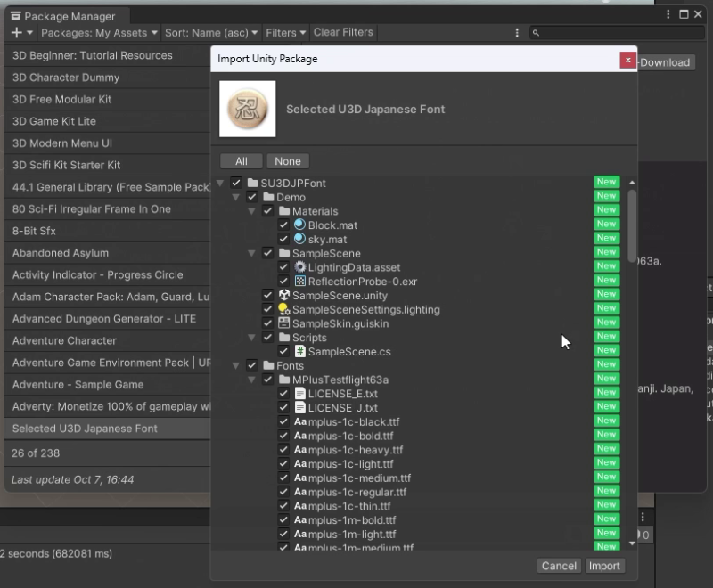Click the Block.mat material sphere icon

pyautogui.click(x=300, y=225)
